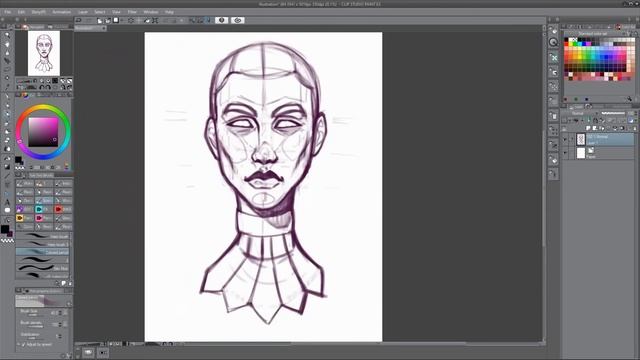This screenshot has width=640, height=360.
Task: Click the Clip Studio icon at left of top toolbar
Action: tap(79, 20)
